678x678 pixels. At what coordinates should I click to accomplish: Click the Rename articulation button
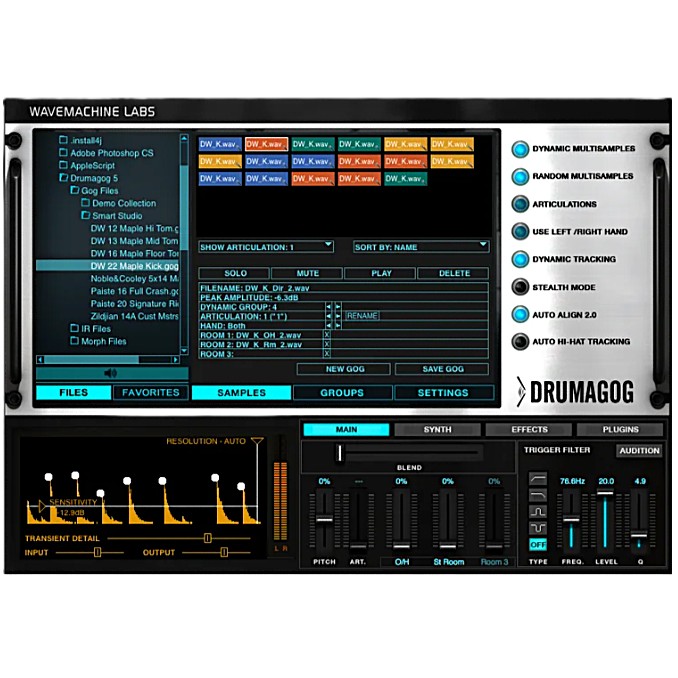click(x=362, y=316)
